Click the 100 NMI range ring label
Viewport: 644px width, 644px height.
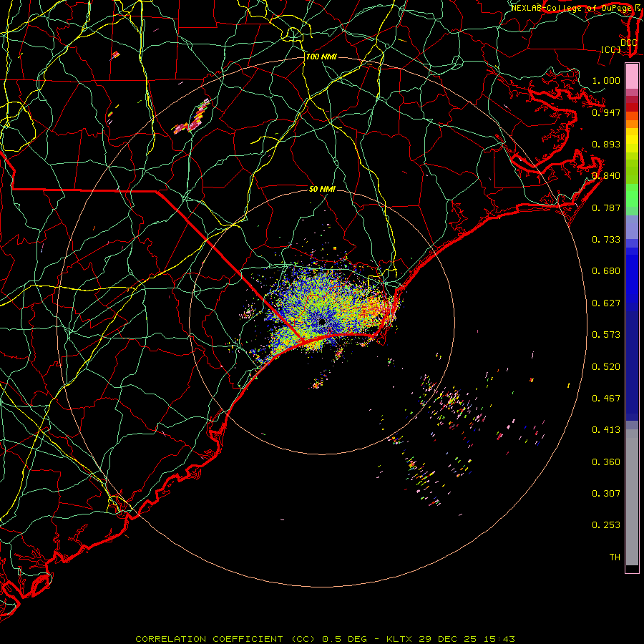321,57
